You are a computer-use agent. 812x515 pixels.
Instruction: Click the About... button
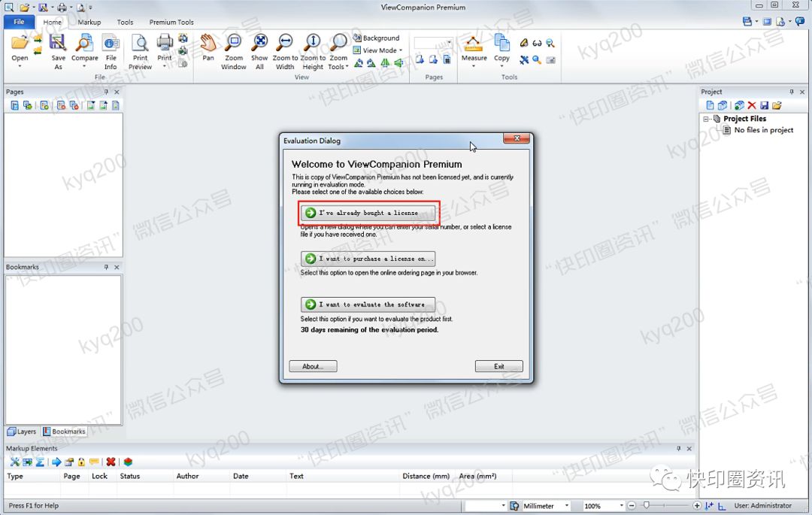(x=313, y=366)
